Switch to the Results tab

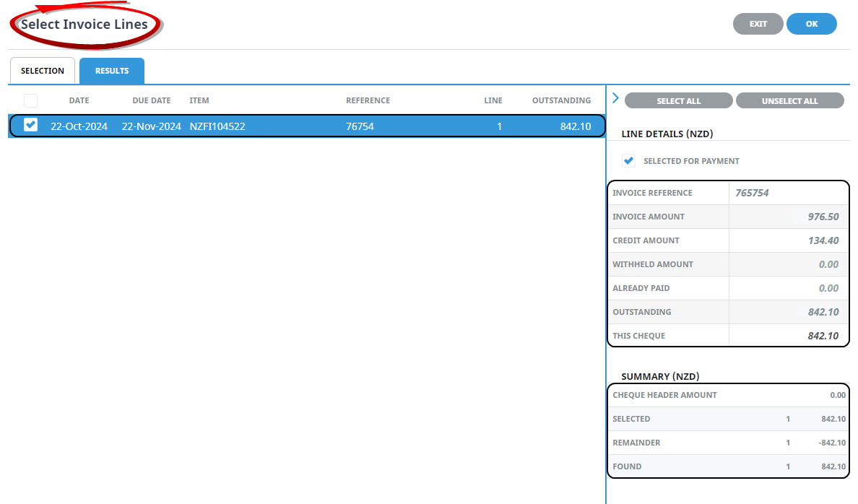pos(112,71)
